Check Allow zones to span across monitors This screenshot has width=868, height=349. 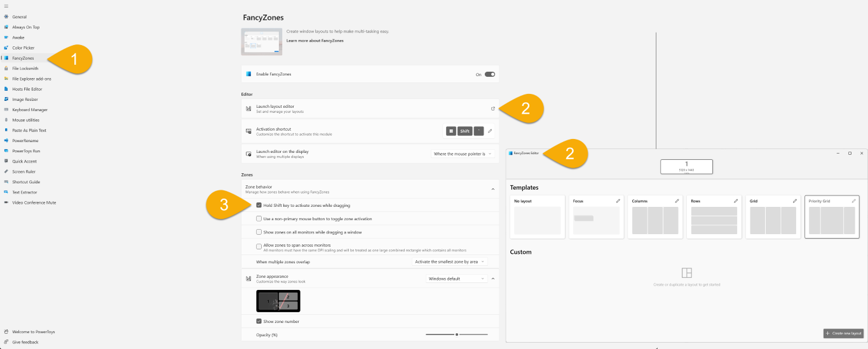(259, 246)
